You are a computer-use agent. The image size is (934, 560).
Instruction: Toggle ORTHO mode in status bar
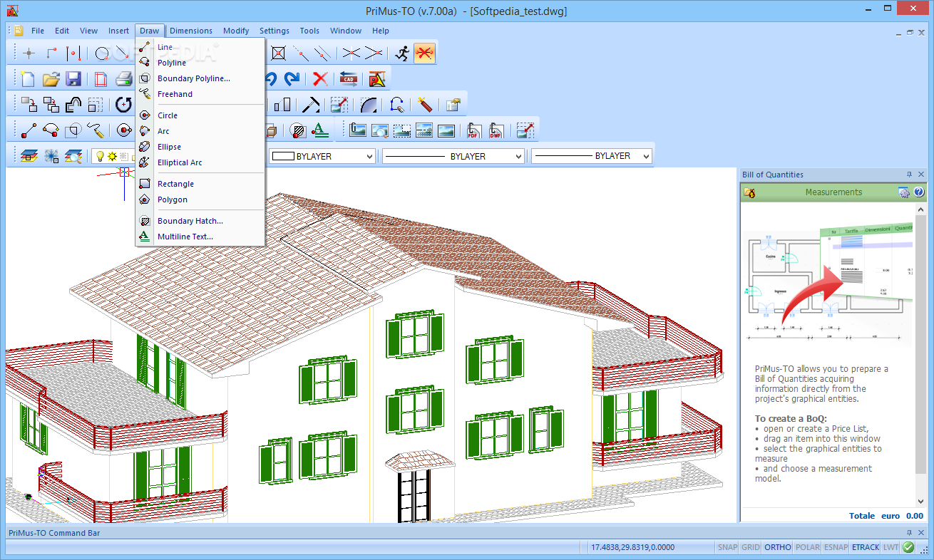pyautogui.click(x=778, y=547)
